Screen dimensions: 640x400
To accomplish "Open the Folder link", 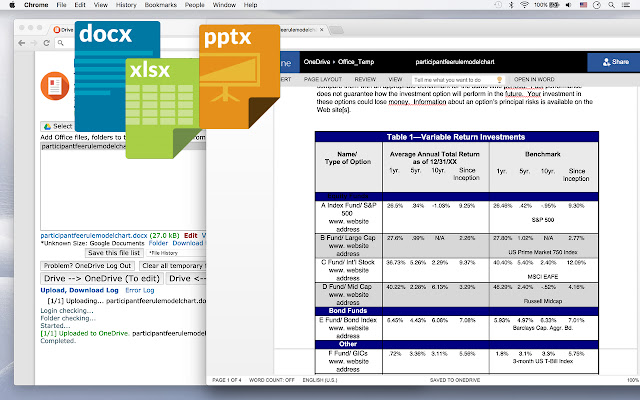I will tap(158, 243).
